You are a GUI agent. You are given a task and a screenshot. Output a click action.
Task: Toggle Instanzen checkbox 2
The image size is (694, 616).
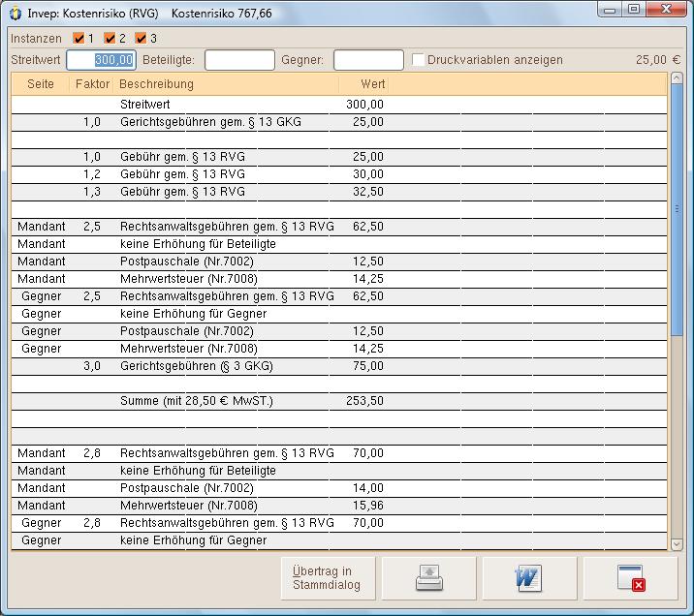click(x=110, y=39)
